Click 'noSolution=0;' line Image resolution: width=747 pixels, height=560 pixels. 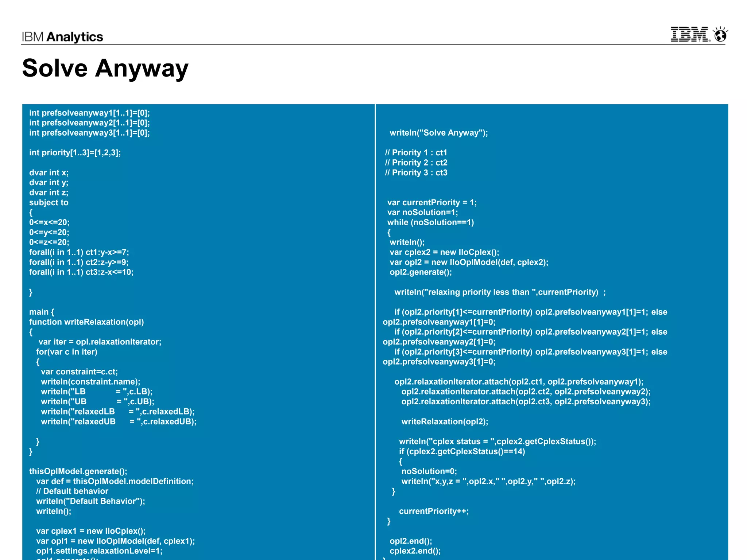point(429,471)
